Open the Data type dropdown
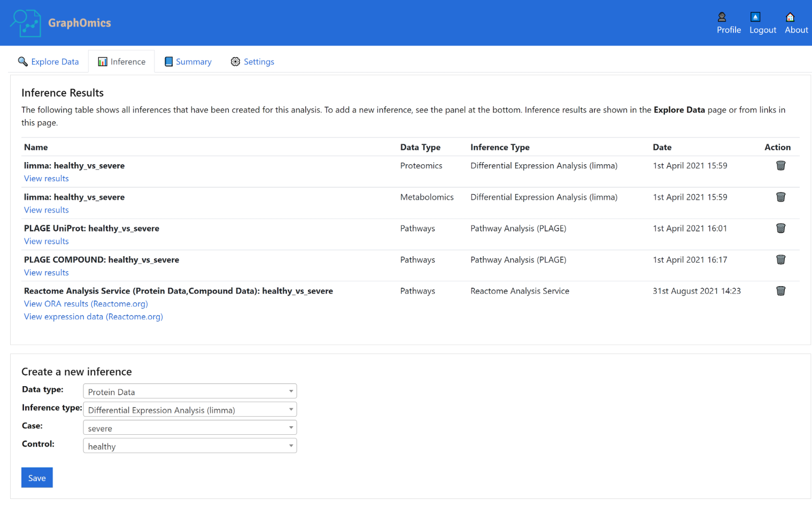The height and width of the screenshot is (507, 812). point(190,391)
